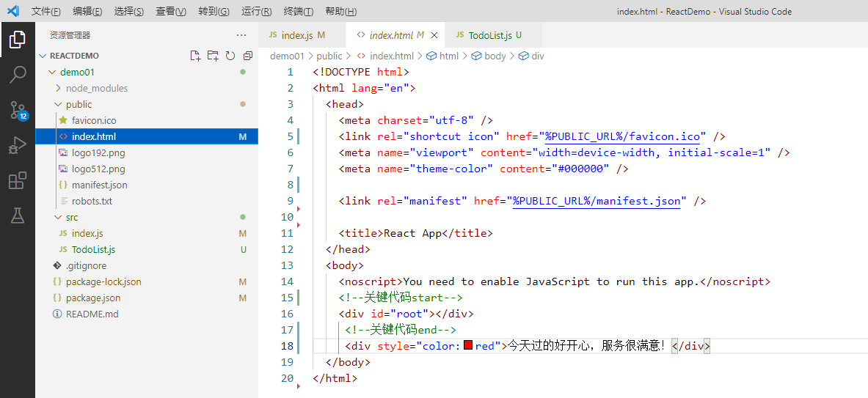Open the 终端(T) menu
The height and width of the screenshot is (398, 868).
(299, 12)
